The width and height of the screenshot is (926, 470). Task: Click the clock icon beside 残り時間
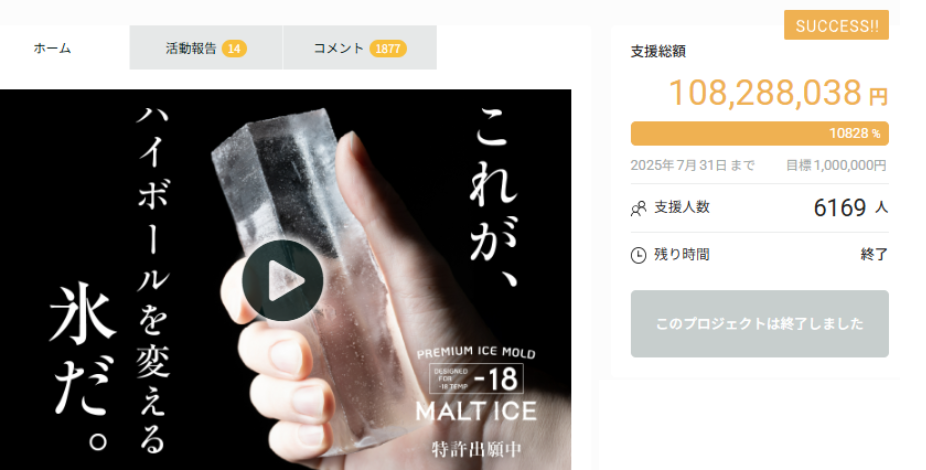coord(638,255)
